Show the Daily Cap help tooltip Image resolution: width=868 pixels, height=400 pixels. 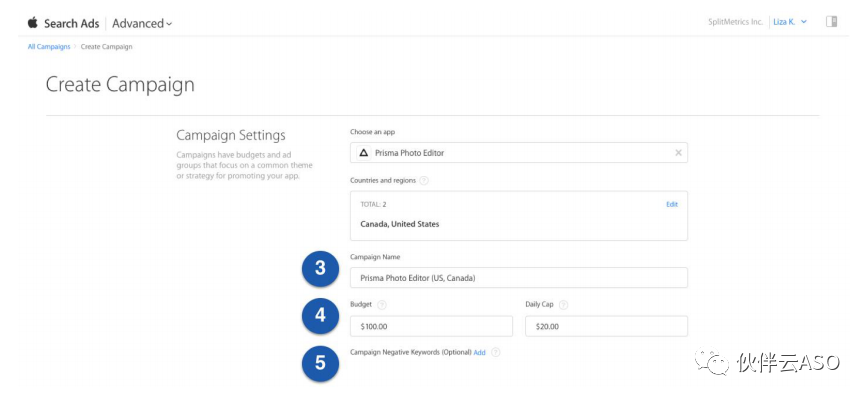(563, 305)
